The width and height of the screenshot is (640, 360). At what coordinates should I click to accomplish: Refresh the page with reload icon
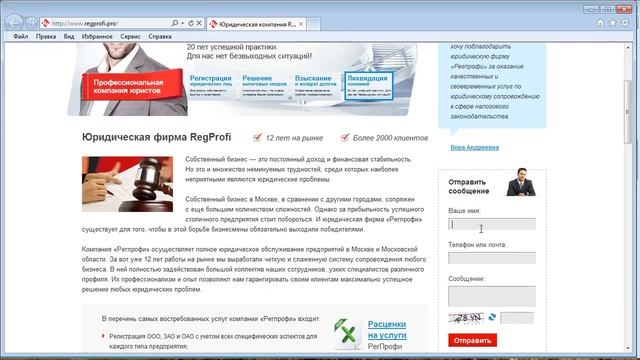coord(191,23)
